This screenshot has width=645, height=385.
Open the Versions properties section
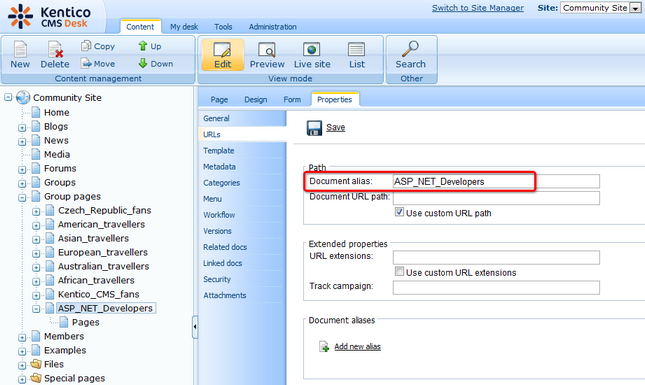click(x=242, y=231)
